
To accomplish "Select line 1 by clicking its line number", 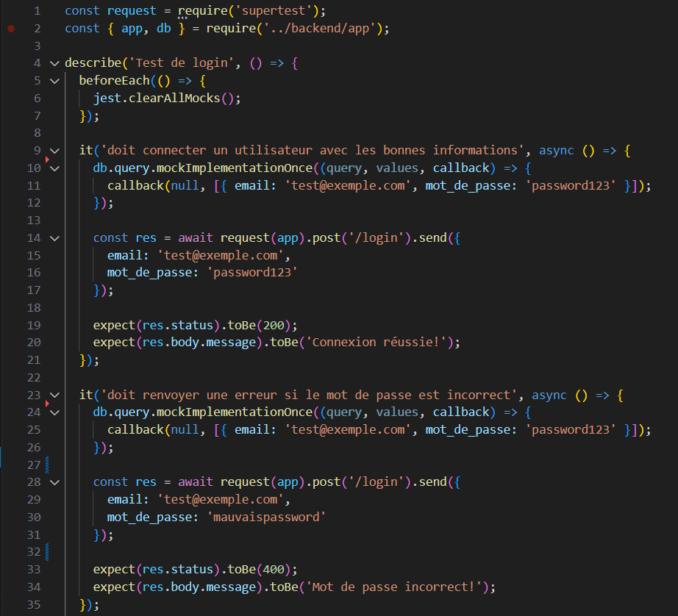I will pos(37,11).
